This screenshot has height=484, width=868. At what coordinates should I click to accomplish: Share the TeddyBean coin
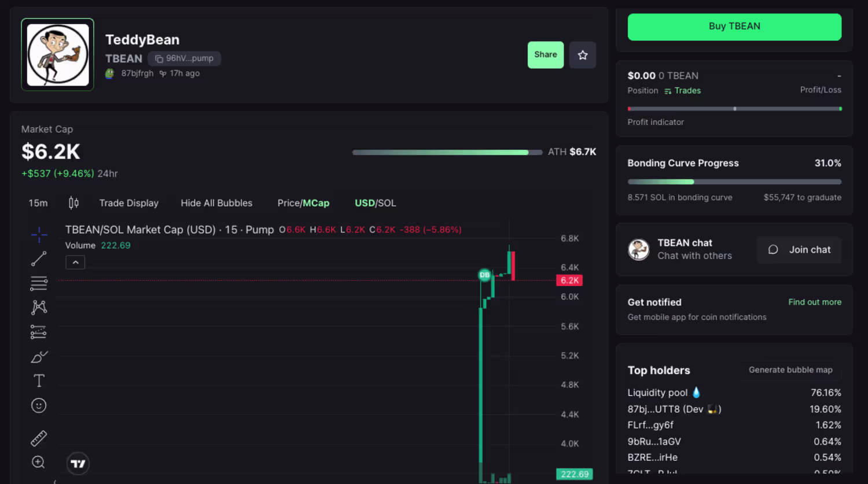[546, 55]
